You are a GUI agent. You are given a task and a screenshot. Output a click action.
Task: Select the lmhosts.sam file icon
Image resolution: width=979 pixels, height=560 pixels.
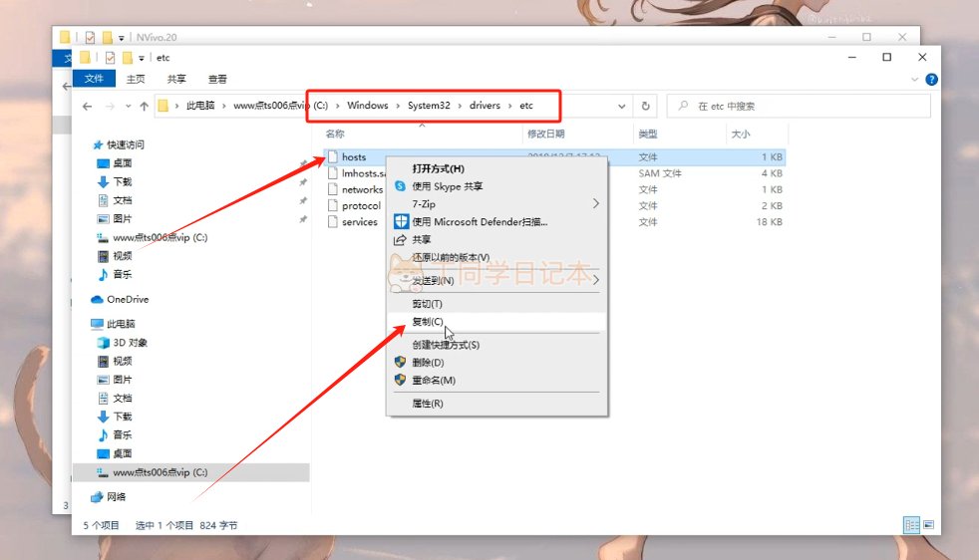tap(333, 173)
